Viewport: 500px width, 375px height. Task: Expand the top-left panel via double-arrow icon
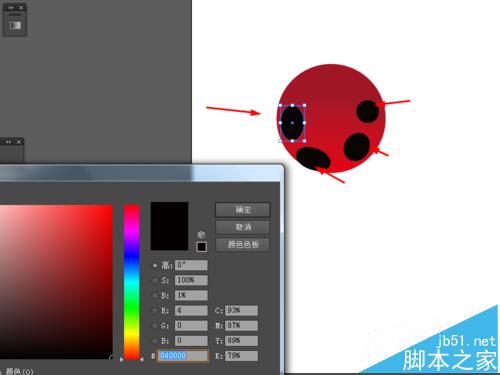(11, 7)
